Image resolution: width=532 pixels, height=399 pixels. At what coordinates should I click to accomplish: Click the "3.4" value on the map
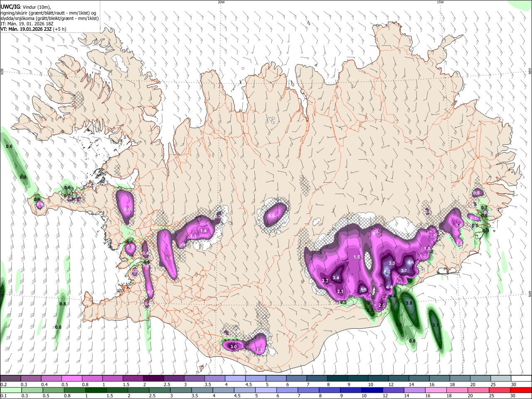point(336,278)
